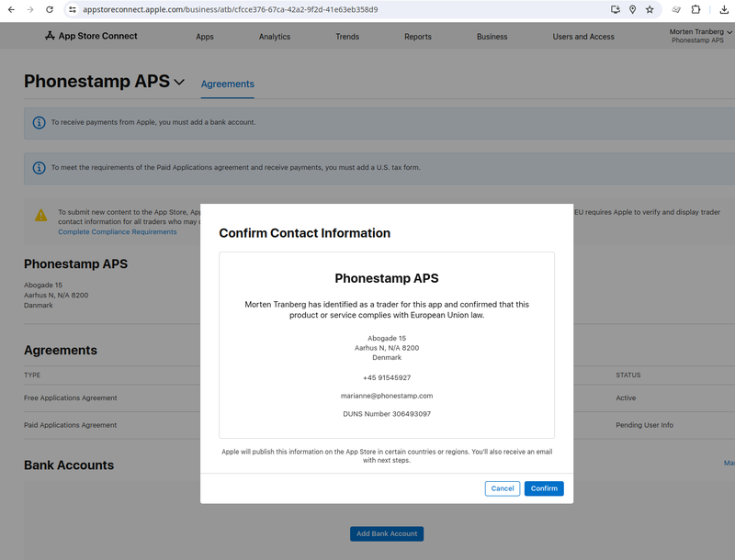Click the location pin icon in address bar
Viewport: 735px width, 560px height.
[x=632, y=9]
